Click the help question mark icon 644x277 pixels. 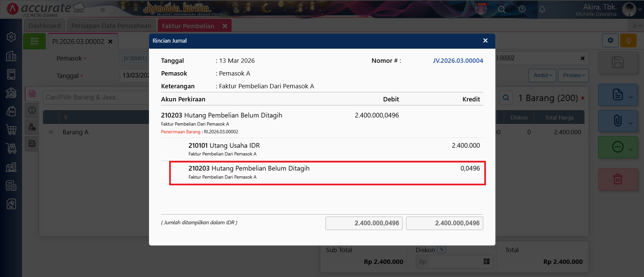pos(522,9)
